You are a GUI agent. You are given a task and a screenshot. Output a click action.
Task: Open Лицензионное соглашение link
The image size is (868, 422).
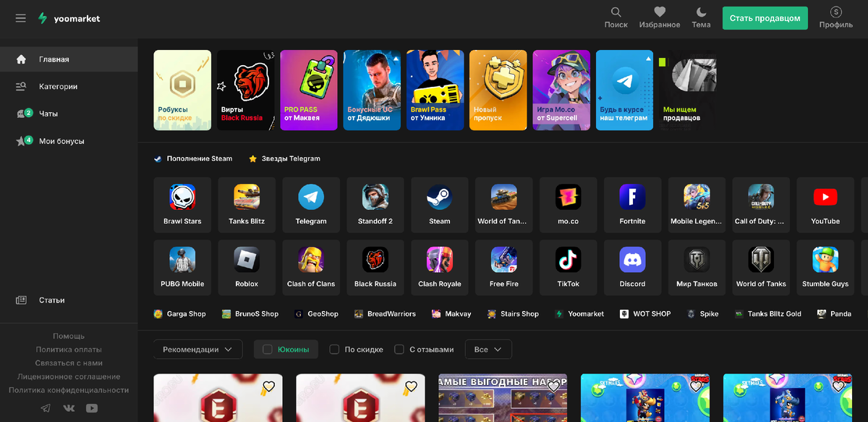(69, 377)
